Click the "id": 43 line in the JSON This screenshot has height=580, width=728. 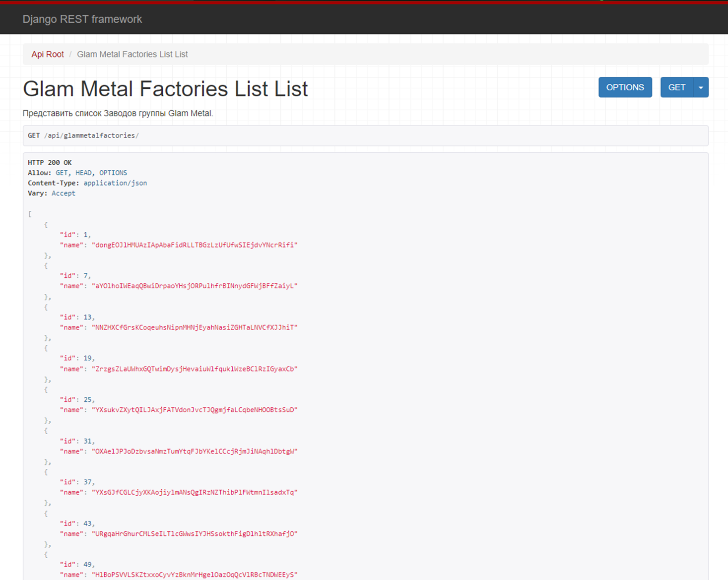coord(77,523)
